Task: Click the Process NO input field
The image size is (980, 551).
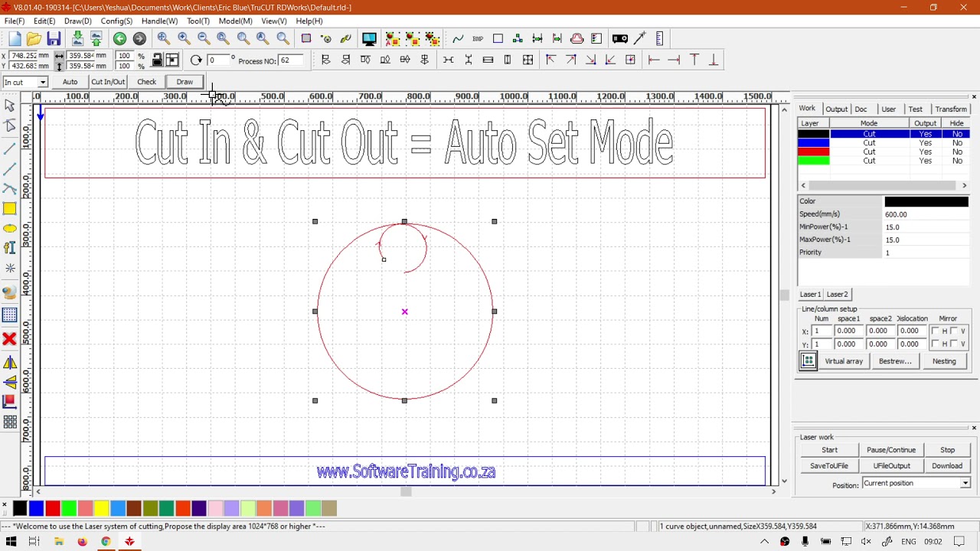Action: tap(290, 60)
